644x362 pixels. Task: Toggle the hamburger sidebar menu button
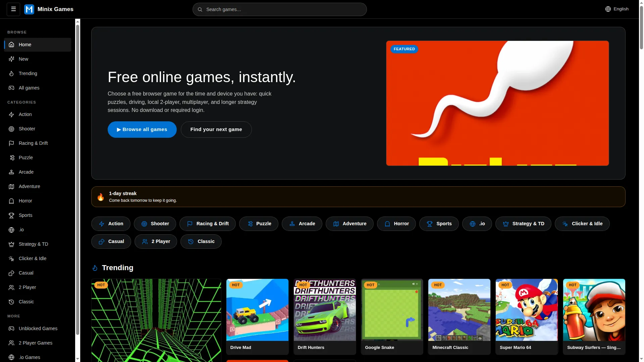[x=13, y=9]
